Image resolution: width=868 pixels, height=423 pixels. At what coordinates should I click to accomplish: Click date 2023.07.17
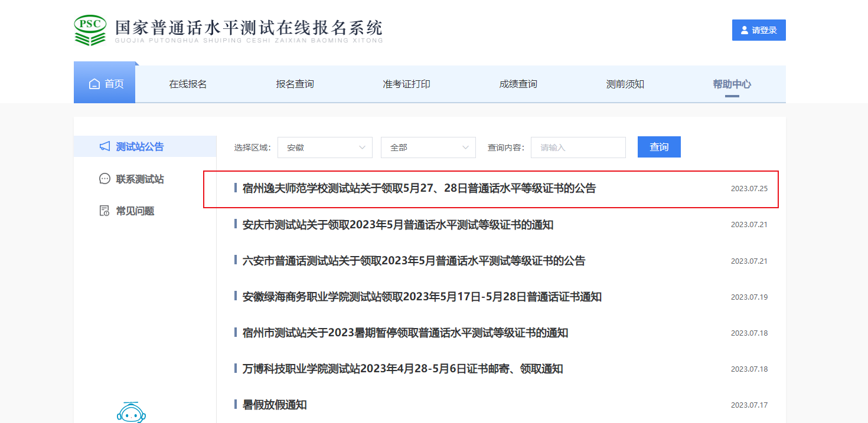pos(749,405)
